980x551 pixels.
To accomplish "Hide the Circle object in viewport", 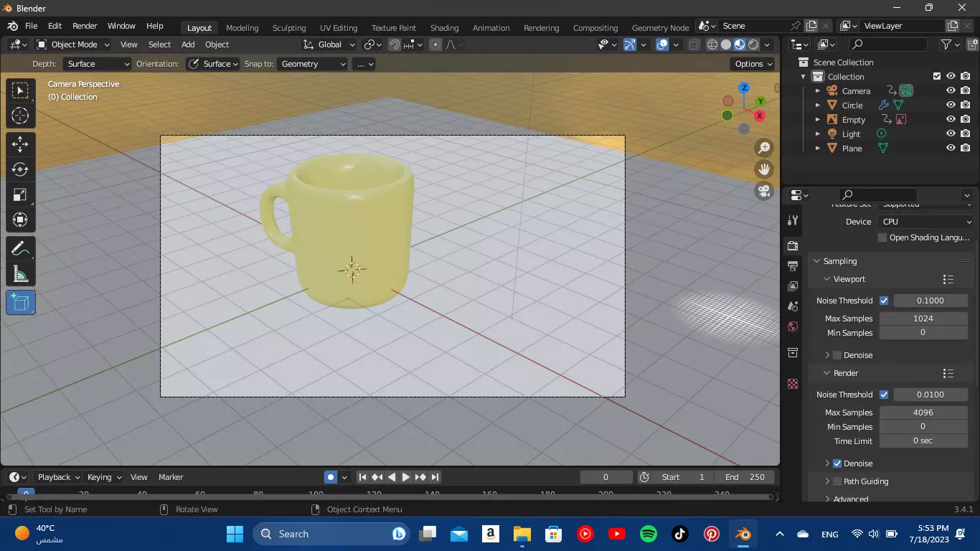I will point(951,105).
